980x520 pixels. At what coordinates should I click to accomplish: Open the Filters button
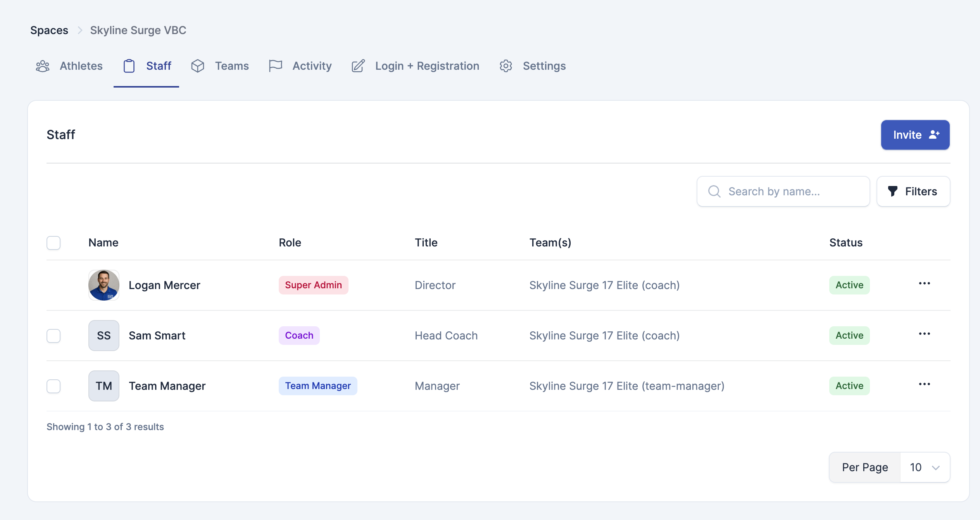(x=913, y=191)
